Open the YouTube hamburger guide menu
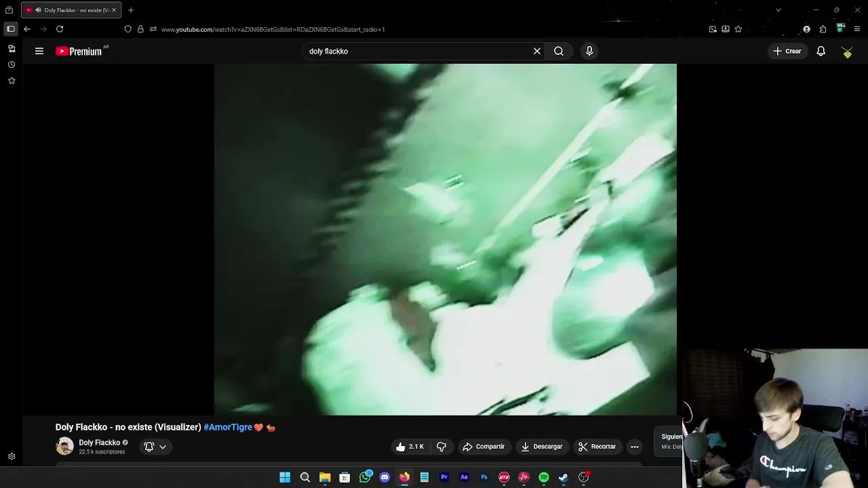Viewport: 868px width, 488px height. (39, 51)
